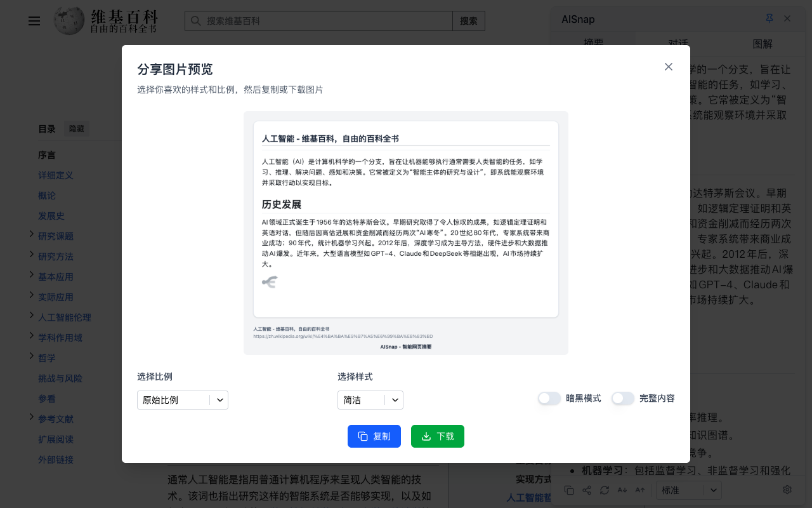Expand the 人工智能伦理 contents section

pos(32,316)
